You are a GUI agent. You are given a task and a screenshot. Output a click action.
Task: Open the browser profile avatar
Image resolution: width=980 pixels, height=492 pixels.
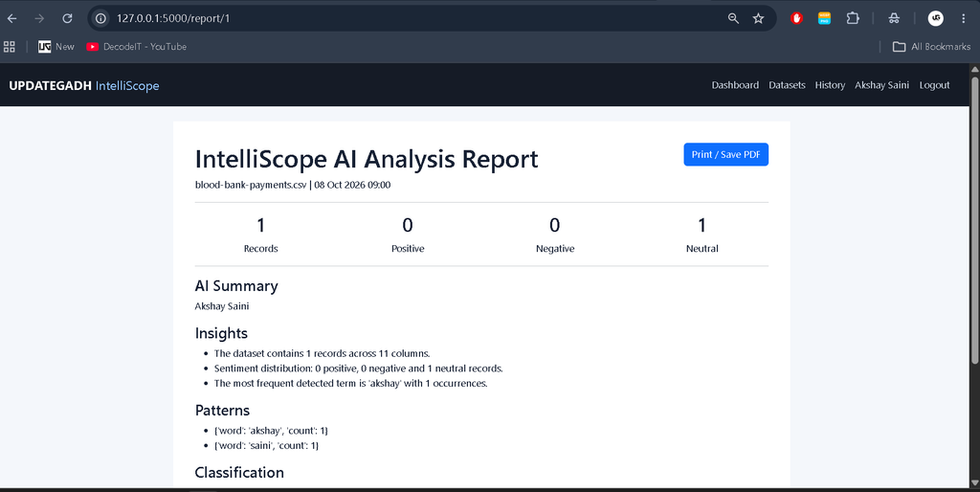(936, 19)
